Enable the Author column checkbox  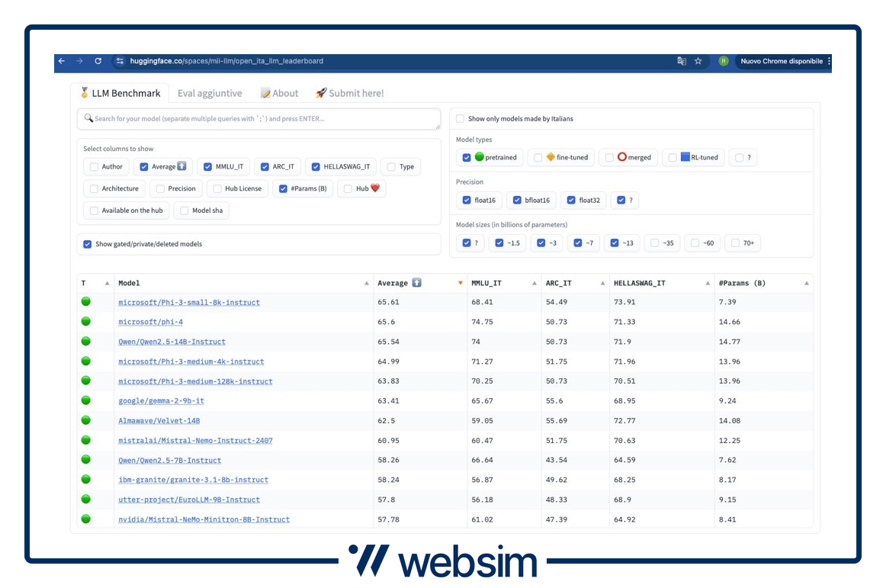pos(94,166)
